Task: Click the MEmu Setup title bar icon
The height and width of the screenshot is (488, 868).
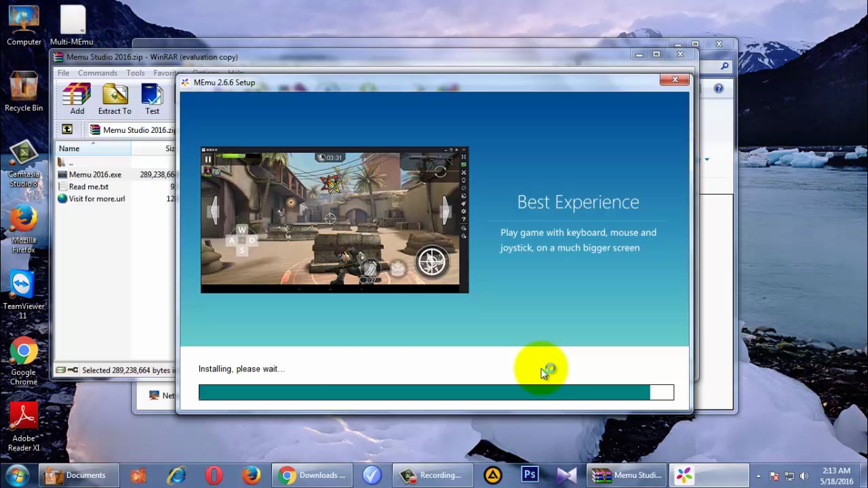Action: coord(184,83)
